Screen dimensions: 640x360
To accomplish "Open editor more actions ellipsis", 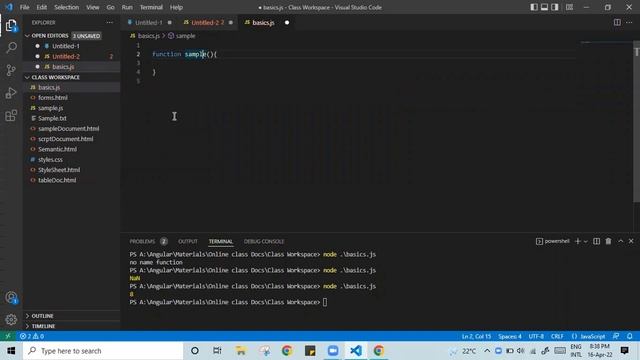I will click(x=629, y=22).
